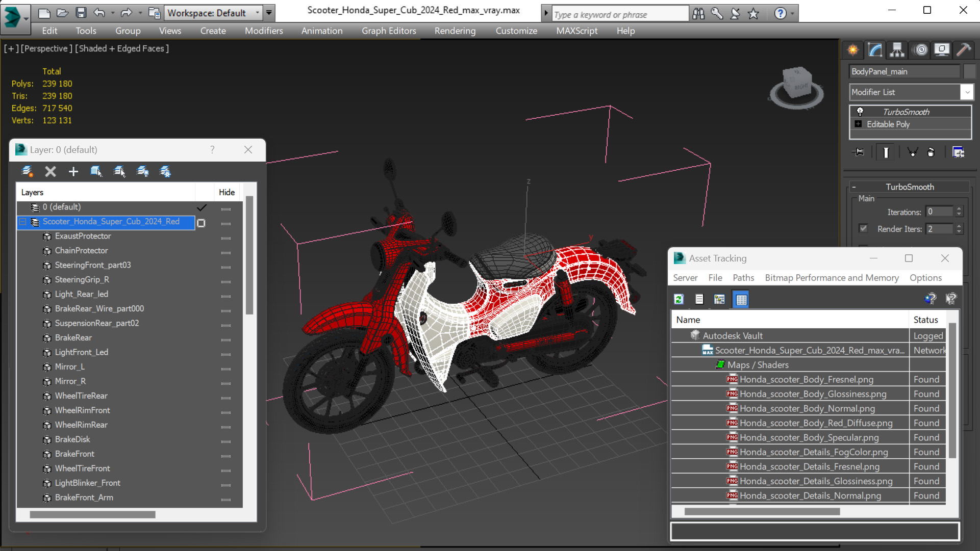Open Redo history dropdown arrow
The height and width of the screenshot is (551, 980).
140,13
